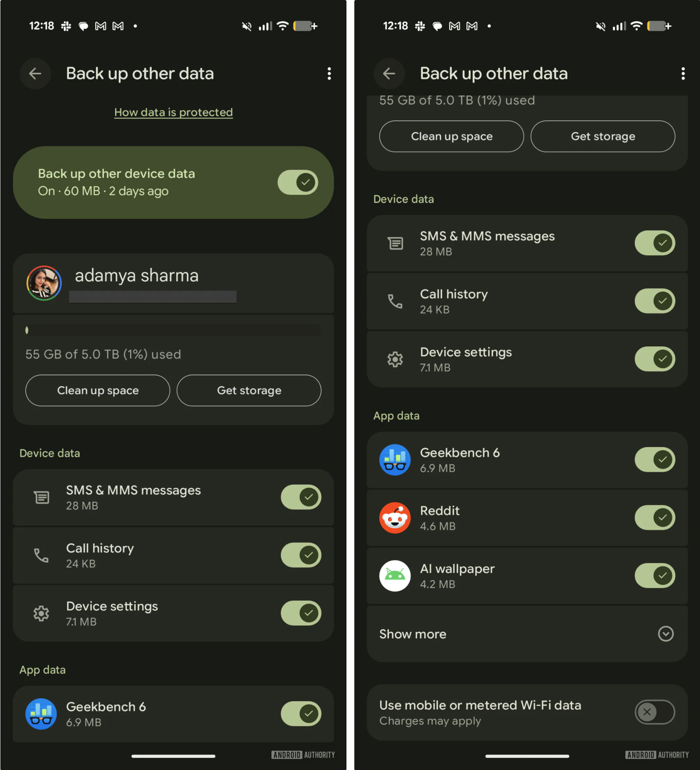This screenshot has height=770, width=700.
Task: Tap adamya sharma profile picture
Action: 44,283
